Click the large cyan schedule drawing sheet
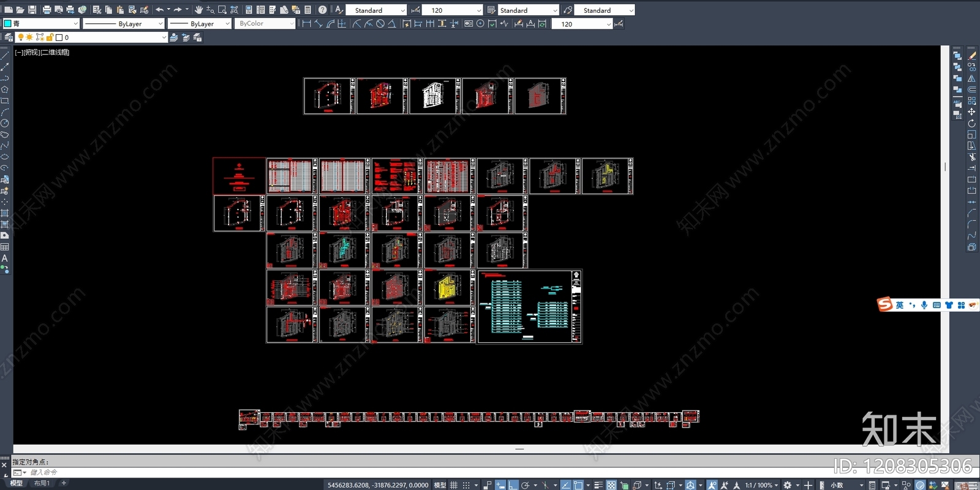980x490 pixels. [529, 307]
